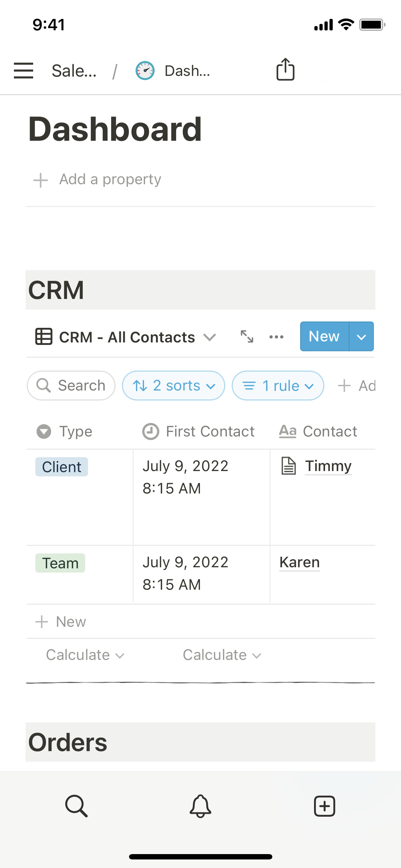Screen dimensions: 401x868
Task: Expand CRM database to full page
Action: 247,336
